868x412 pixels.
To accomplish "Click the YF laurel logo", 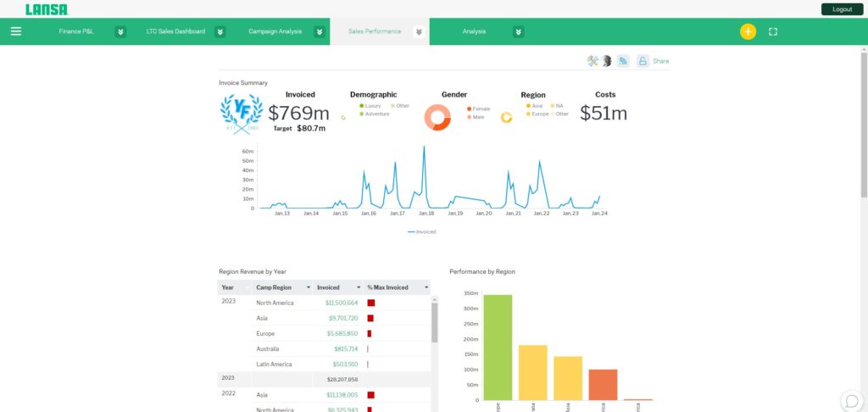I will [242, 114].
